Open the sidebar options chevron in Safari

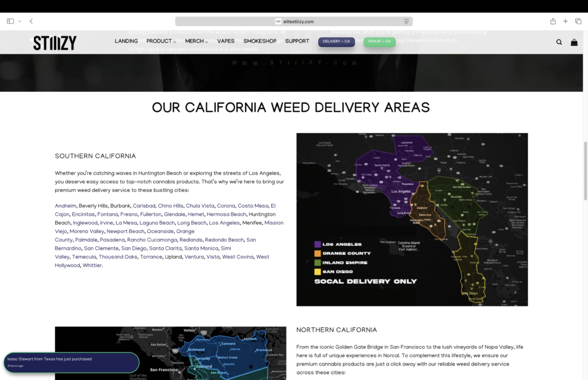(20, 21)
